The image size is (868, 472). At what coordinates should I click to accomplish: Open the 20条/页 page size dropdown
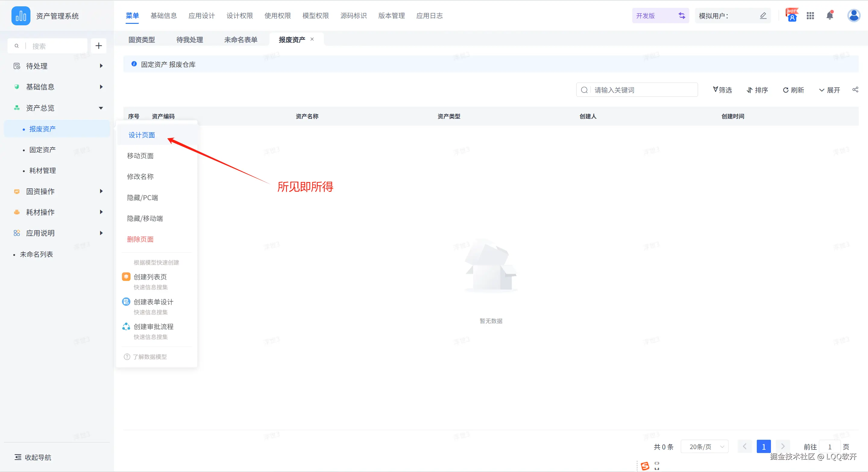705,447
